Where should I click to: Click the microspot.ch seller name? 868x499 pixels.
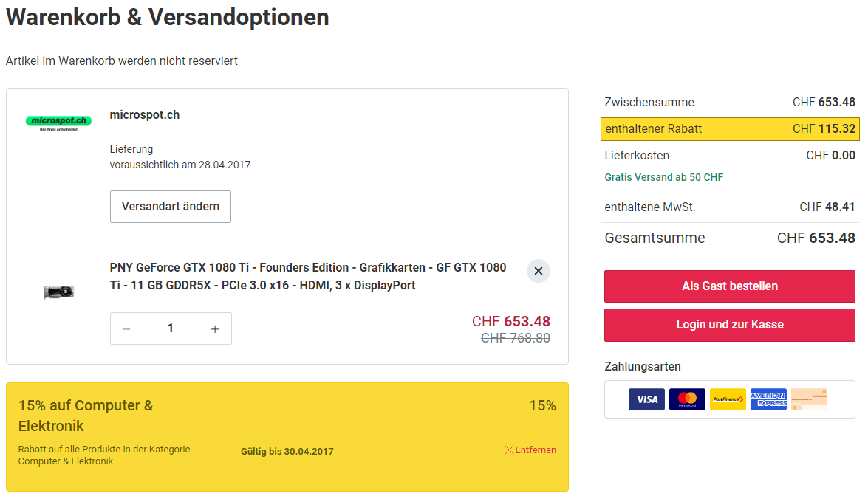pyautogui.click(x=145, y=115)
